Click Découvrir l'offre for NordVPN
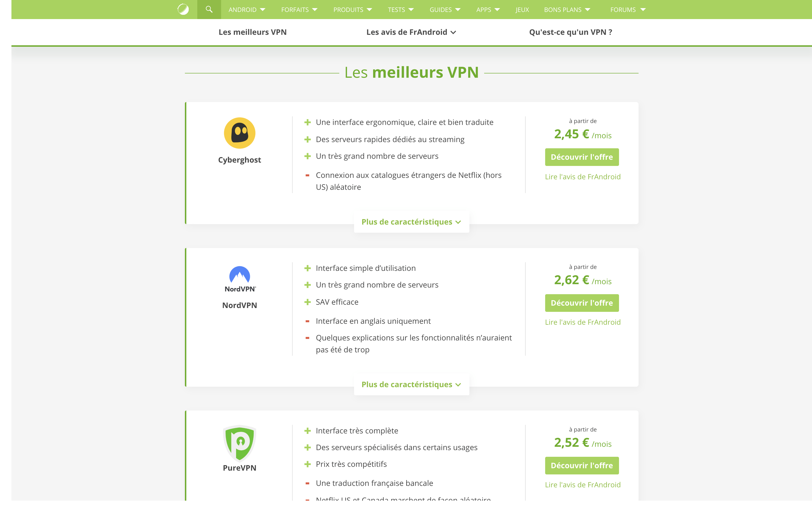Image resolution: width=812 pixels, height=514 pixels. click(582, 303)
